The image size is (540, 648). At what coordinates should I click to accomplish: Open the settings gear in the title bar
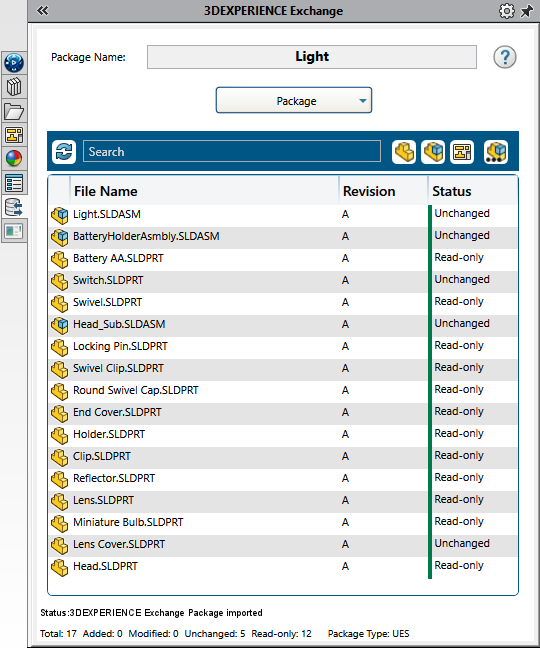(x=507, y=11)
